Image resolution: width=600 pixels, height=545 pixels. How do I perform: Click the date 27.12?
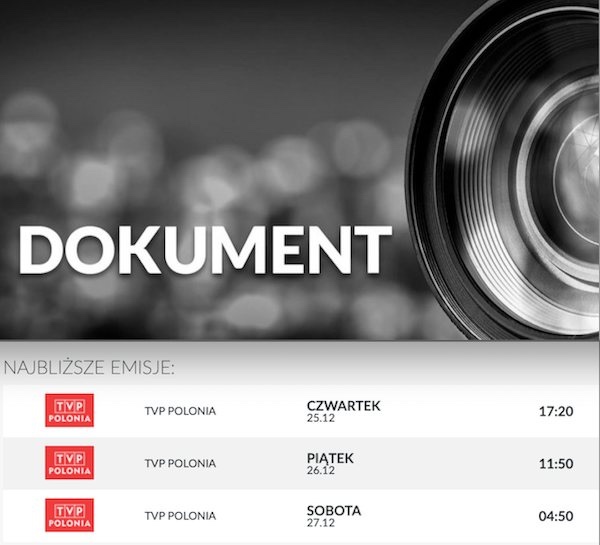[x=321, y=523]
